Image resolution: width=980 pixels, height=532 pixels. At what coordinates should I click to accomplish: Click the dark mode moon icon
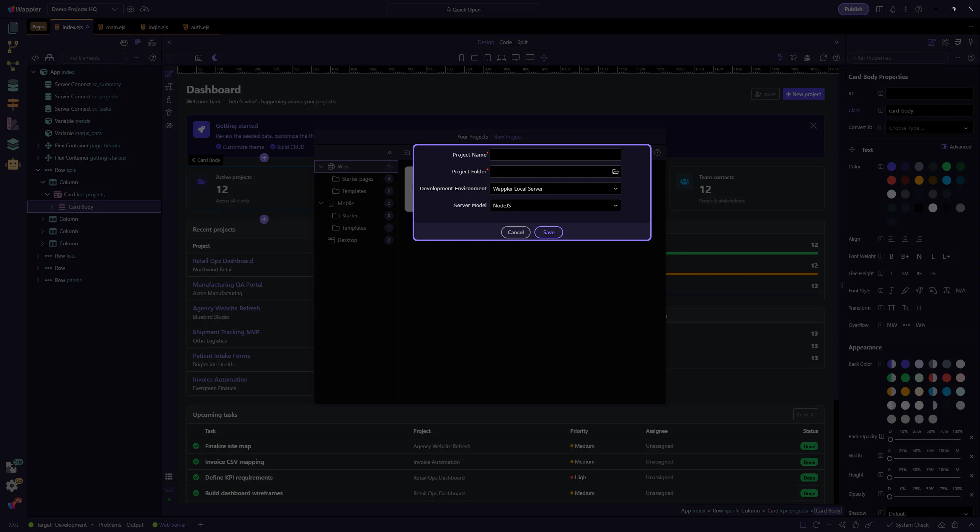(x=215, y=58)
